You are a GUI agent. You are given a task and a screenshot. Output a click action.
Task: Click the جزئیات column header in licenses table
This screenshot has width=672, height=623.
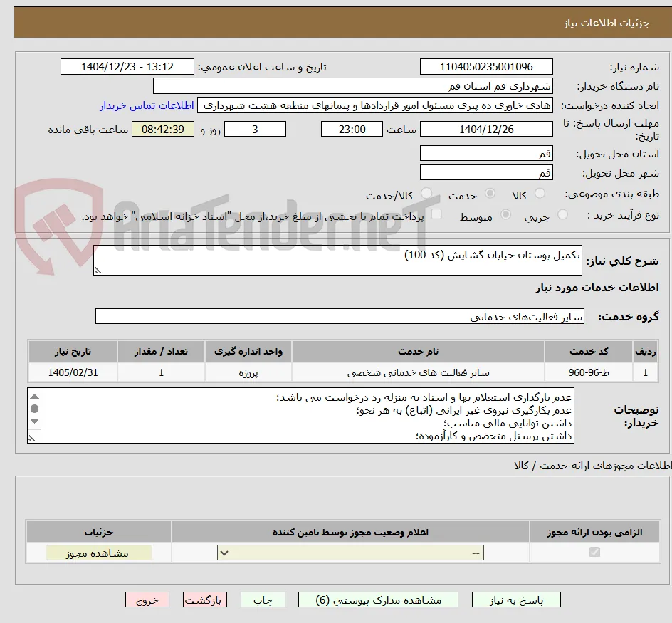pos(99,532)
